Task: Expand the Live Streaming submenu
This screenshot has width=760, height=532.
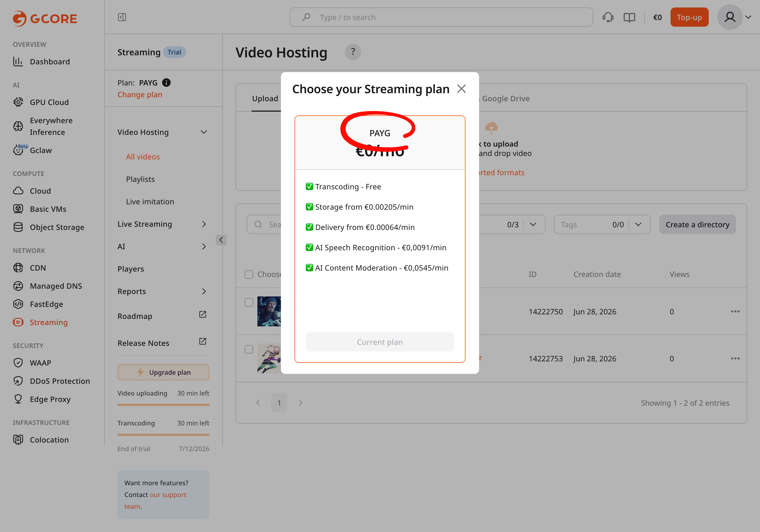Action: pos(204,224)
